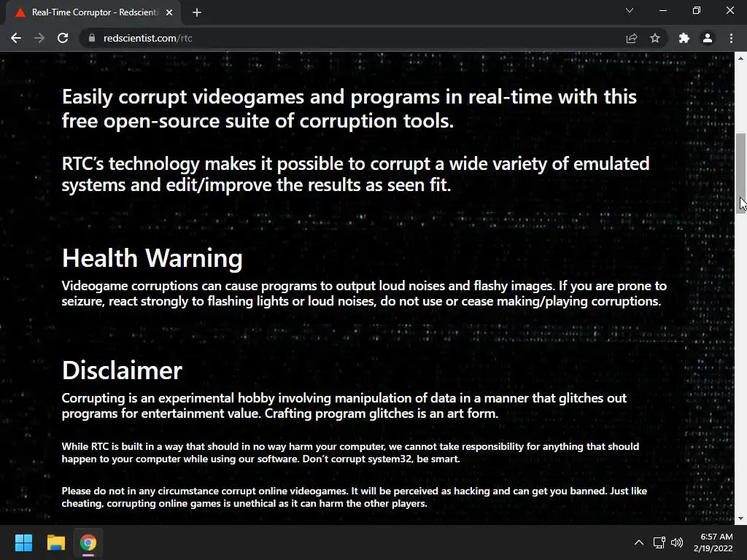Open the Windows Start menu
The height and width of the screenshot is (560, 747).
pos(23,542)
